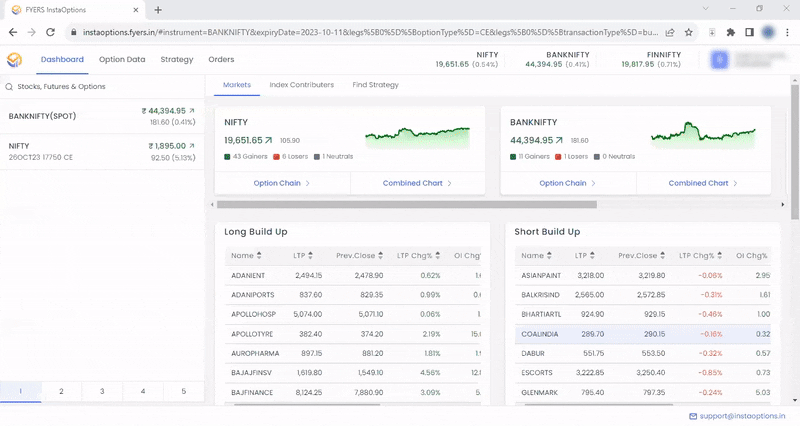Select AUROPHARMA row in Long Build Up
Screen dimensions: 800x426
click(x=353, y=354)
